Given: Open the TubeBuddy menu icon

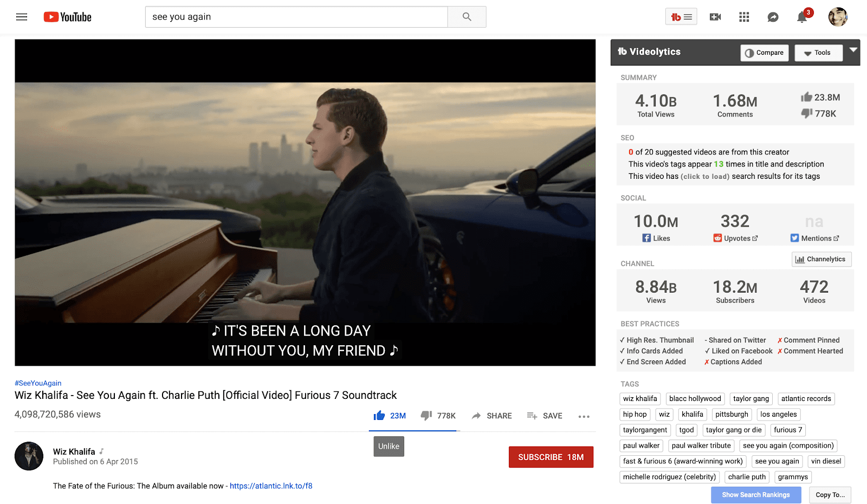Looking at the screenshot, I should [x=681, y=17].
